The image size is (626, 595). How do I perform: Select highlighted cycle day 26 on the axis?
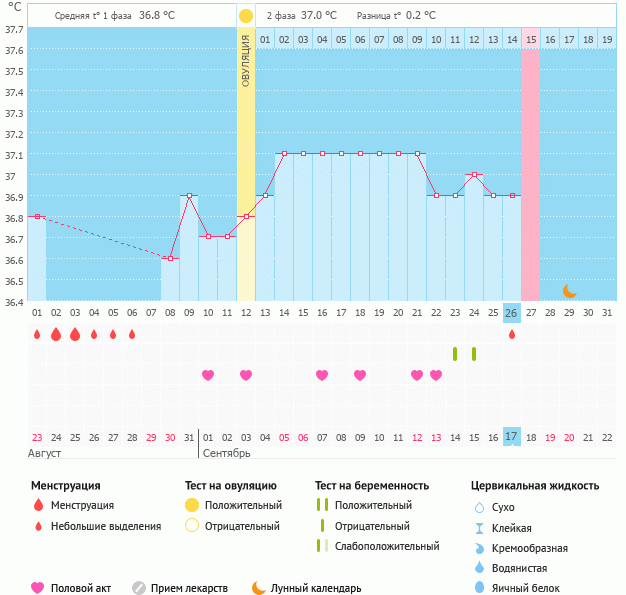point(512,313)
